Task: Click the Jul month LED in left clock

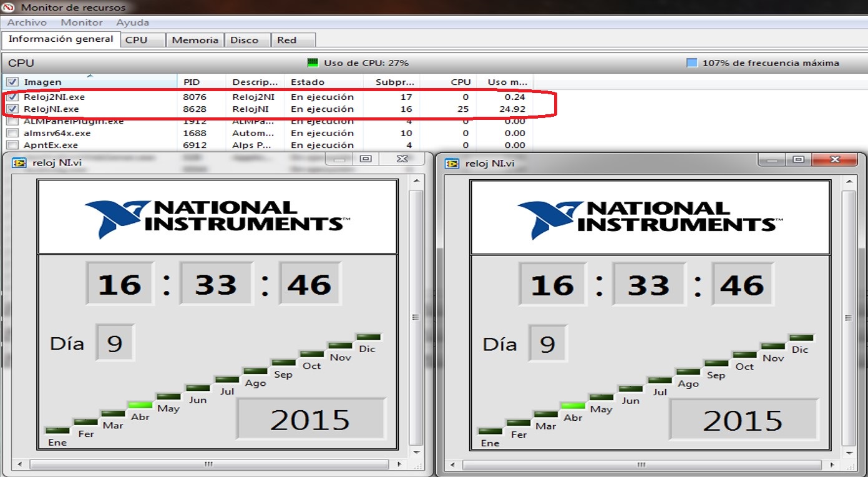Action: pos(227,379)
